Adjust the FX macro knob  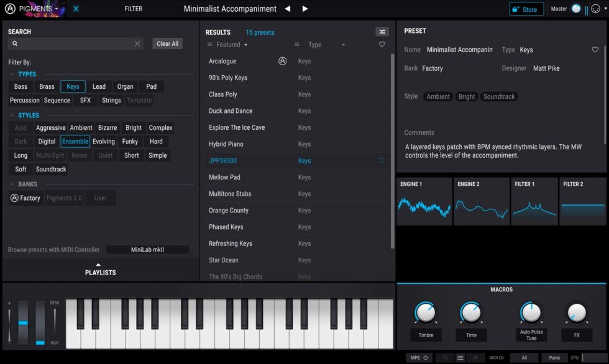coord(577,312)
